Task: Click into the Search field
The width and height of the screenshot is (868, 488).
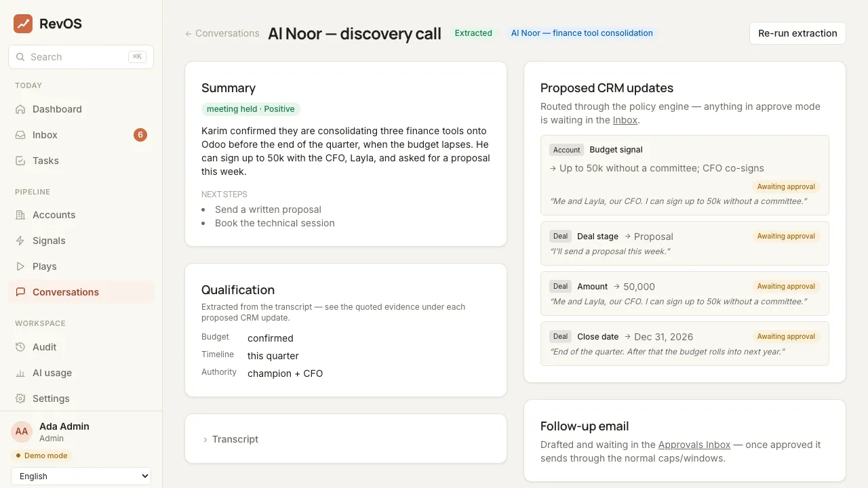Action: pos(81,57)
